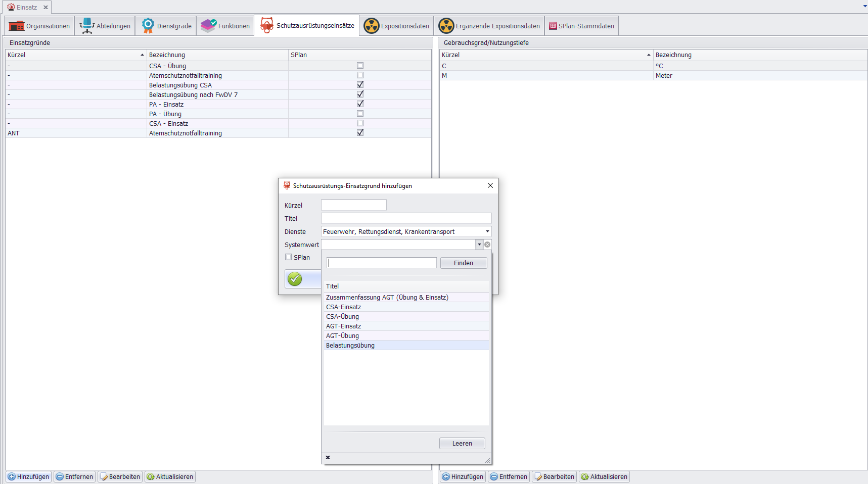
Task: Click into the Titel input field
Action: tap(406, 218)
